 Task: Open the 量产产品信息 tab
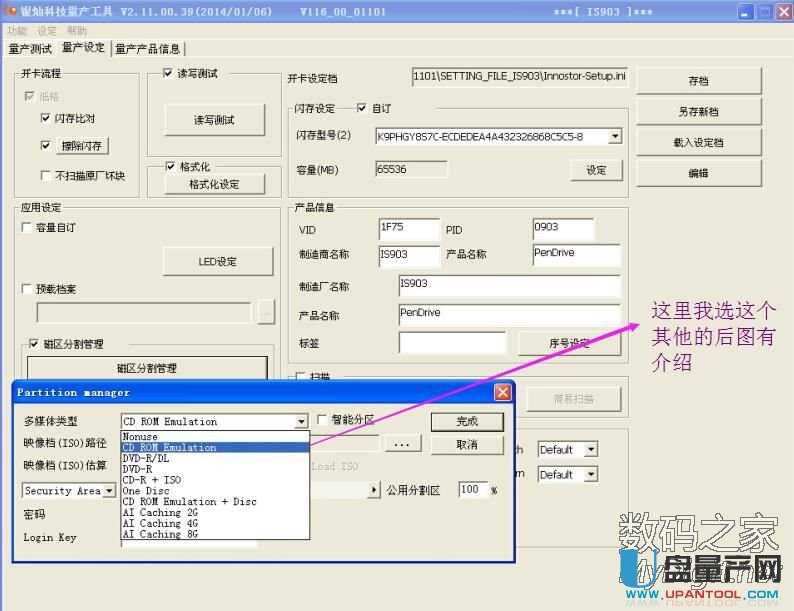pos(148,48)
